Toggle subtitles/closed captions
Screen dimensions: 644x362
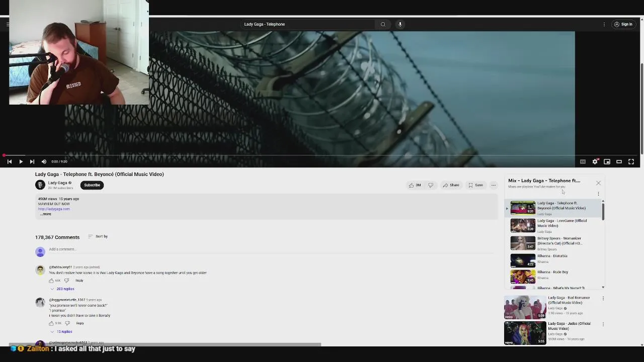click(x=583, y=161)
